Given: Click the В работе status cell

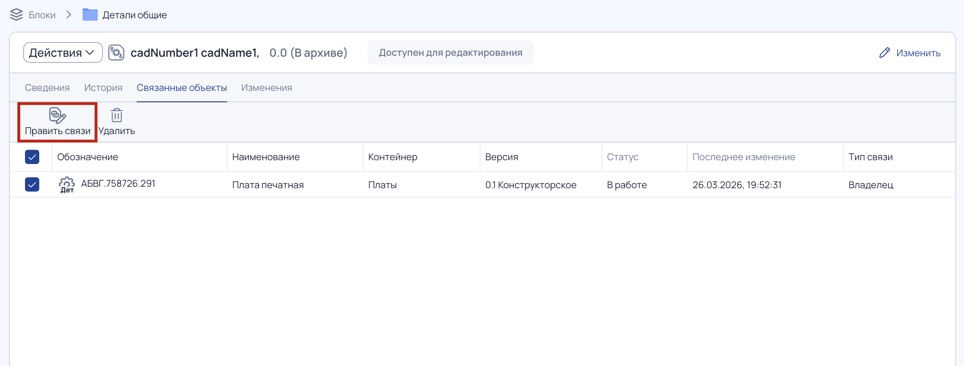Looking at the screenshot, I should (626, 185).
